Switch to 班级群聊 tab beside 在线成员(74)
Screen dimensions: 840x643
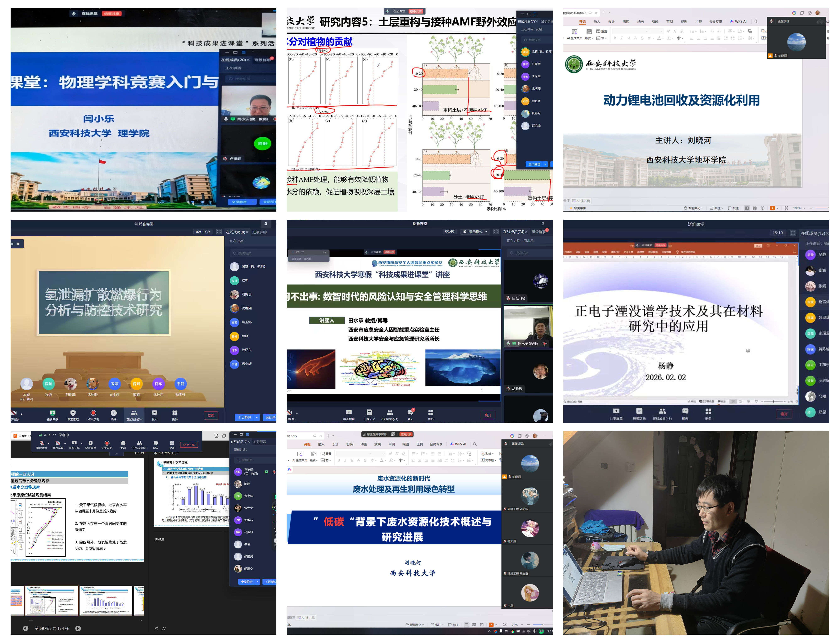[x=539, y=232]
